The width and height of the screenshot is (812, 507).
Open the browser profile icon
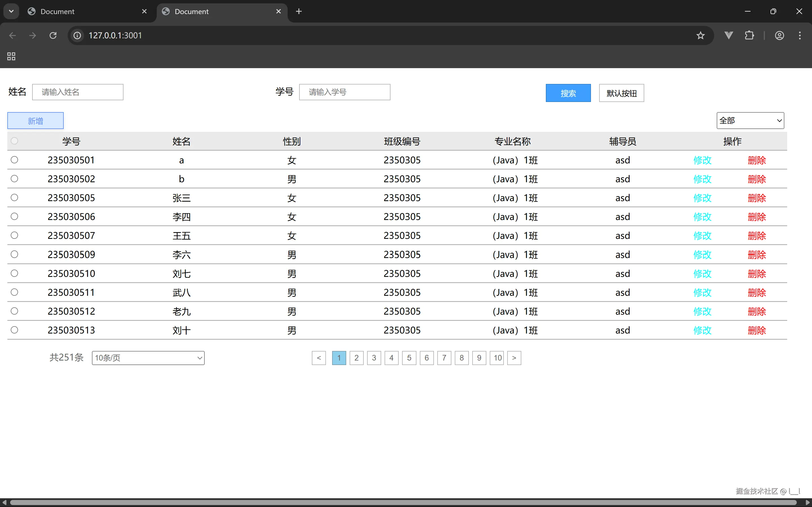[779, 35]
